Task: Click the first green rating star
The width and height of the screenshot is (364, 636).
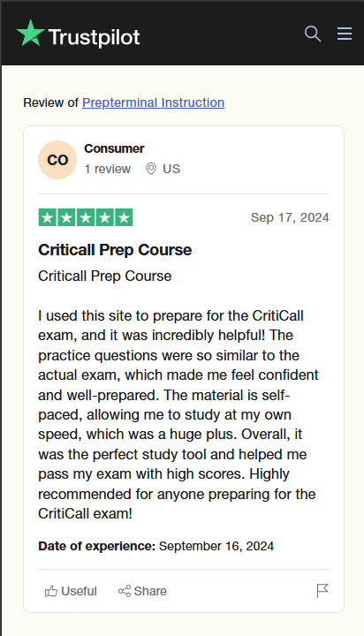Action: [47, 217]
